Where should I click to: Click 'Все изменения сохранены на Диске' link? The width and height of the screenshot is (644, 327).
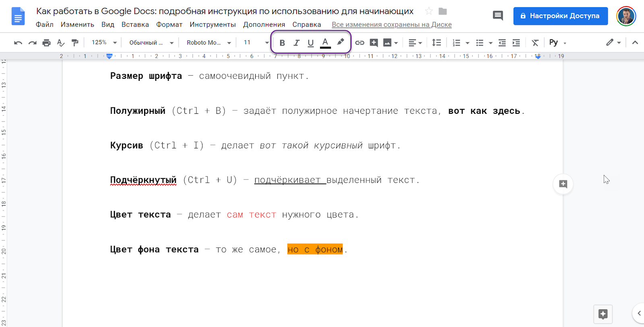click(391, 25)
